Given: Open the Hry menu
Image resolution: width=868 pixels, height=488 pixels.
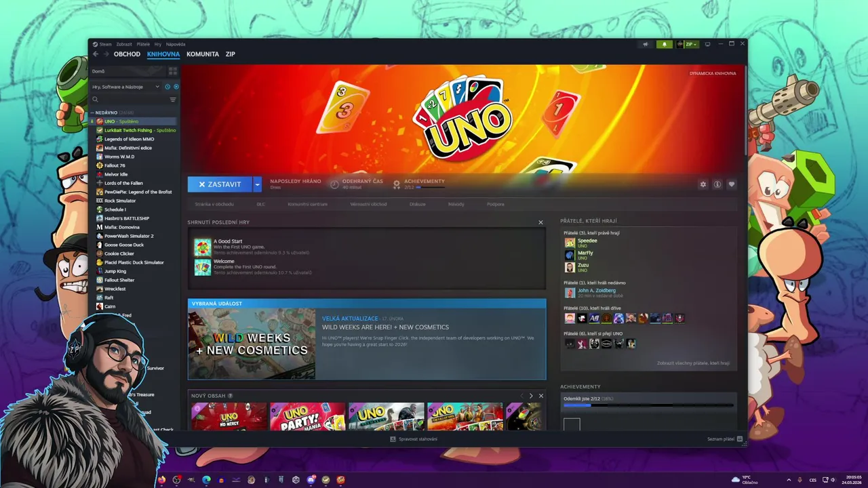Looking at the screenshot, I should pyautogui.click(x=158, y=44).
